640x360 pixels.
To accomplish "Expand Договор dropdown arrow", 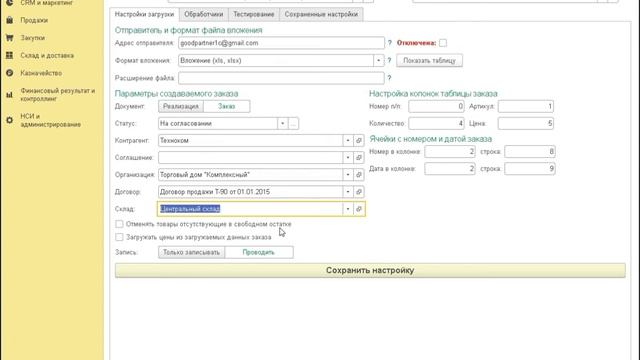I will pyautogui.click(x=348, y=192).
